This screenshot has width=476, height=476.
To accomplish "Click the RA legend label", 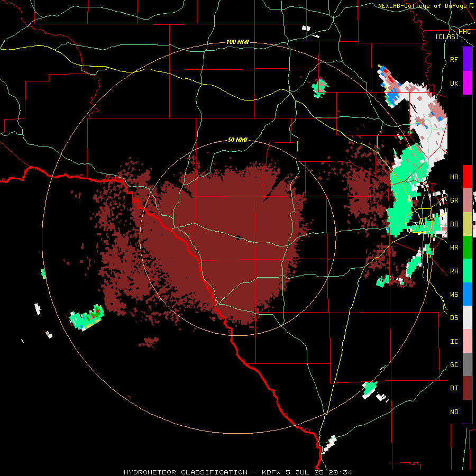I will point(454,271).
